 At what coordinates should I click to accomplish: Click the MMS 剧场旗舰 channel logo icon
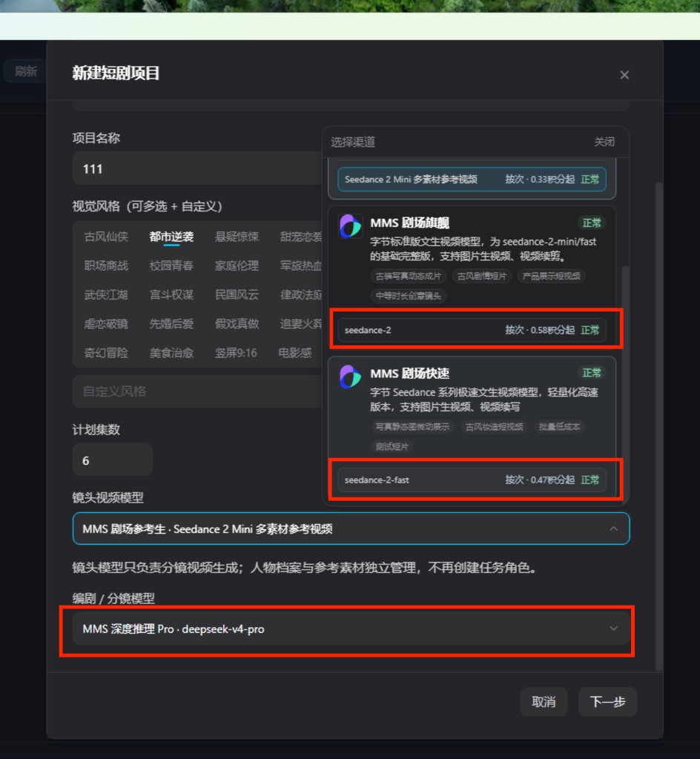pos(350,226)
